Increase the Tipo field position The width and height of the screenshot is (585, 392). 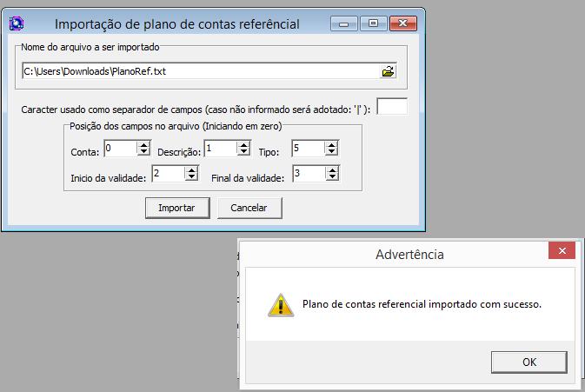click(331, 144)
